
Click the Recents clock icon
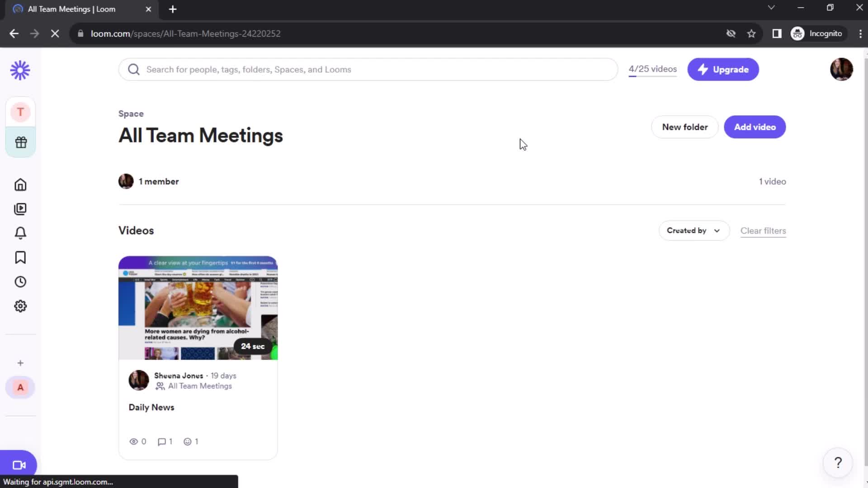(20, 282)
